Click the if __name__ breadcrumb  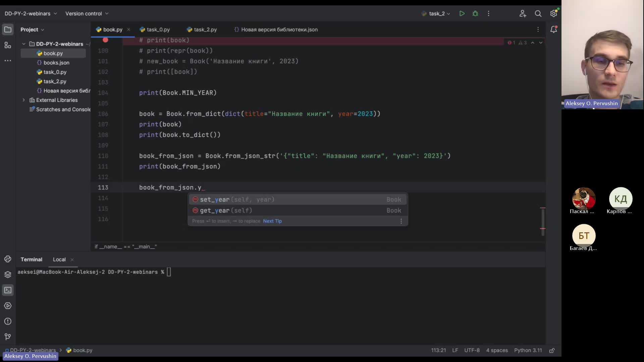pyautogui.click(x=126, y=247)
